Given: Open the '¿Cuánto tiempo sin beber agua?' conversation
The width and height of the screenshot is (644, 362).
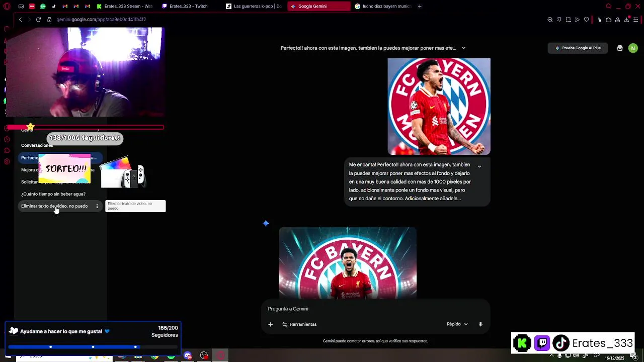Looking at the screenshot, I should pyautogui.click(x=53, y=194).
